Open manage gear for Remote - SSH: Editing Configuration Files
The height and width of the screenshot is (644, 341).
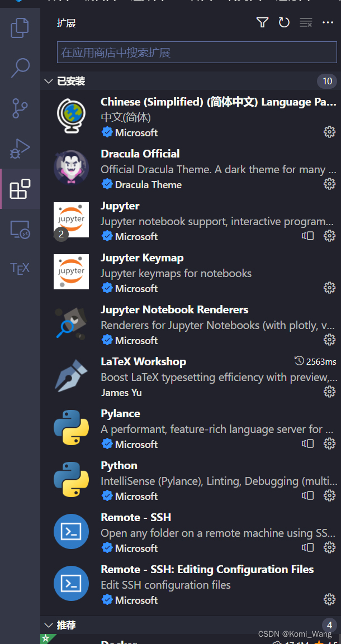tap(329, 600)
